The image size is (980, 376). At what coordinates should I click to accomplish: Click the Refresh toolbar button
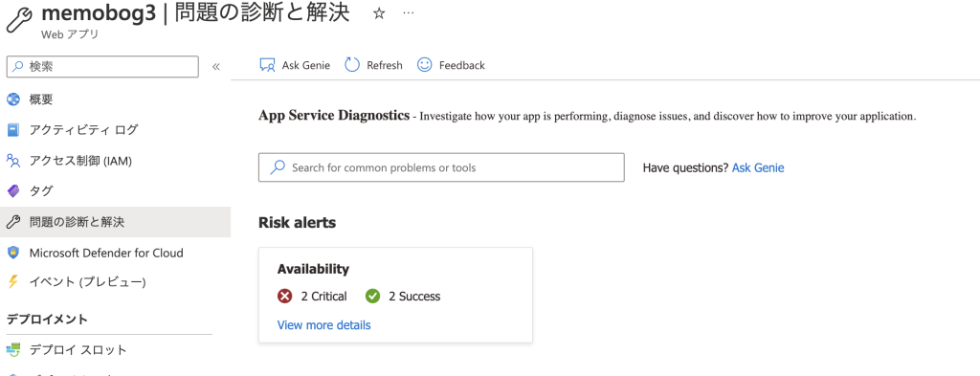tap(374, 65)
